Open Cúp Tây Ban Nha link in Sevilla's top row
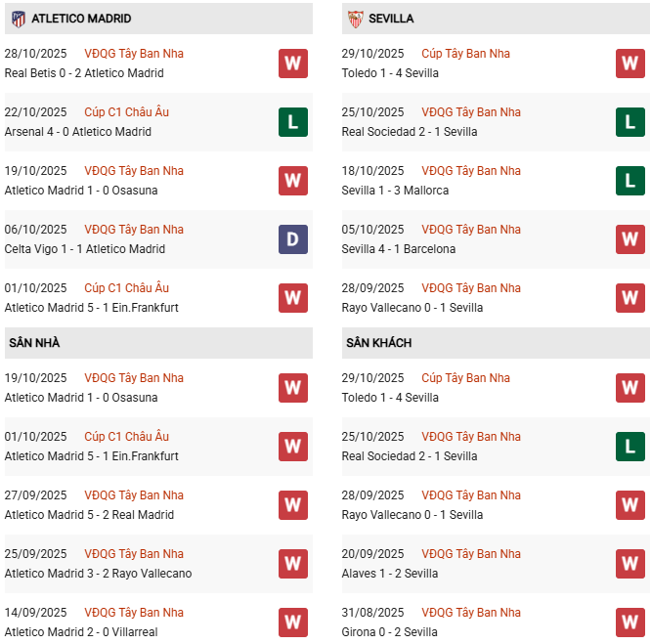This screenshot has width=651, height=644. pyautogui.click(x=465, y=54)
